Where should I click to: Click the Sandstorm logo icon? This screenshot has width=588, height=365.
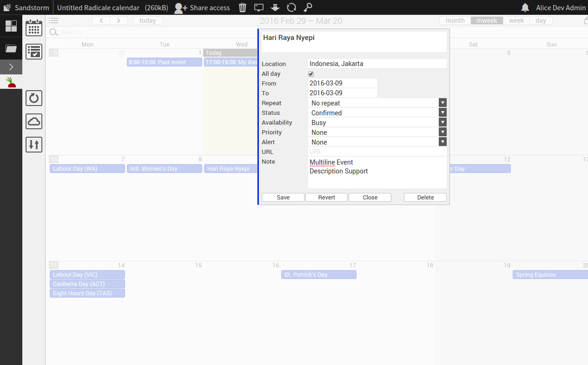click(7, 7)
